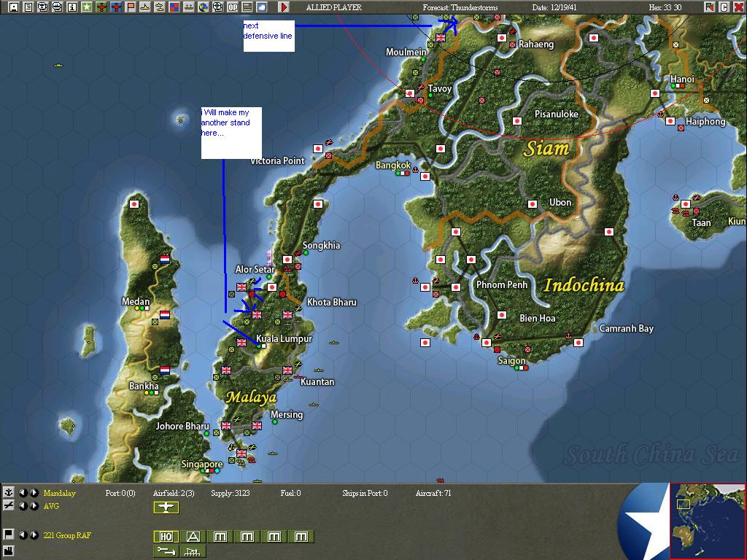Click the AVG air group name
Image resolution: width=747 pixels, height=560 pixels.
52,506
